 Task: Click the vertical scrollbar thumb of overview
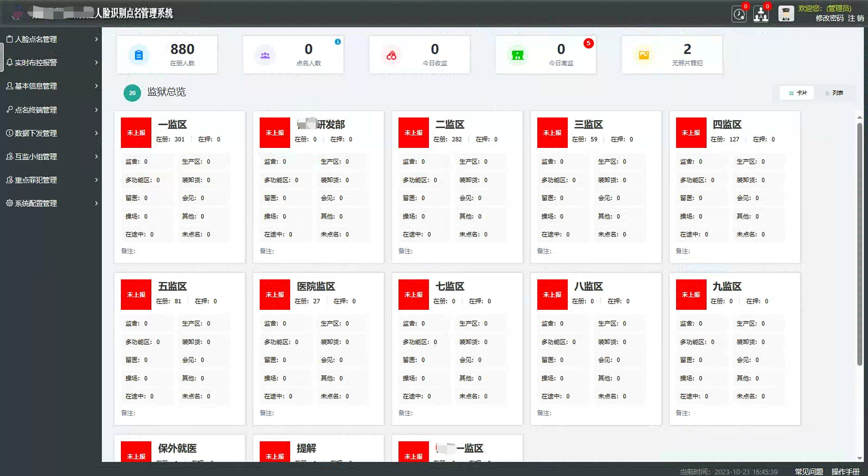tap(859, 244)
